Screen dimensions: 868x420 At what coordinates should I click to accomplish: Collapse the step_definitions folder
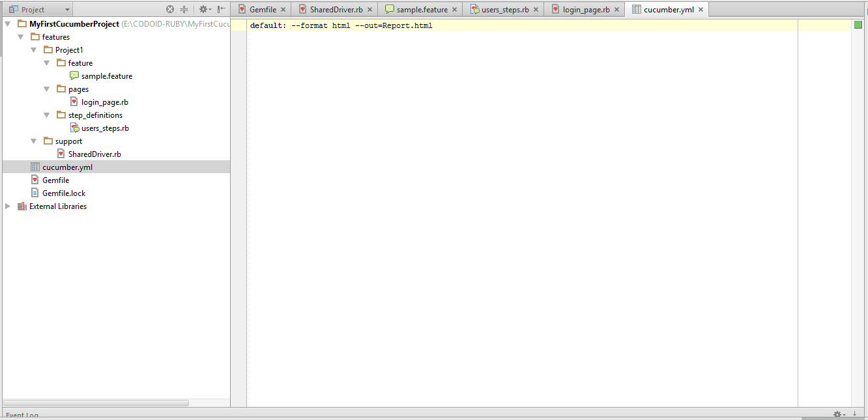pos(47,115)
